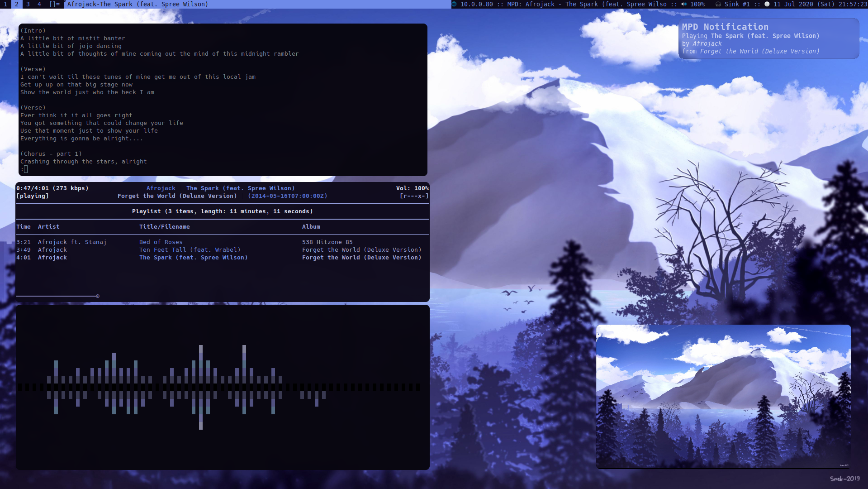The height and width of the screenshot is (489, 868).
Task: Click the [r---x-] playback mode flags
Action: pos(414,196)
